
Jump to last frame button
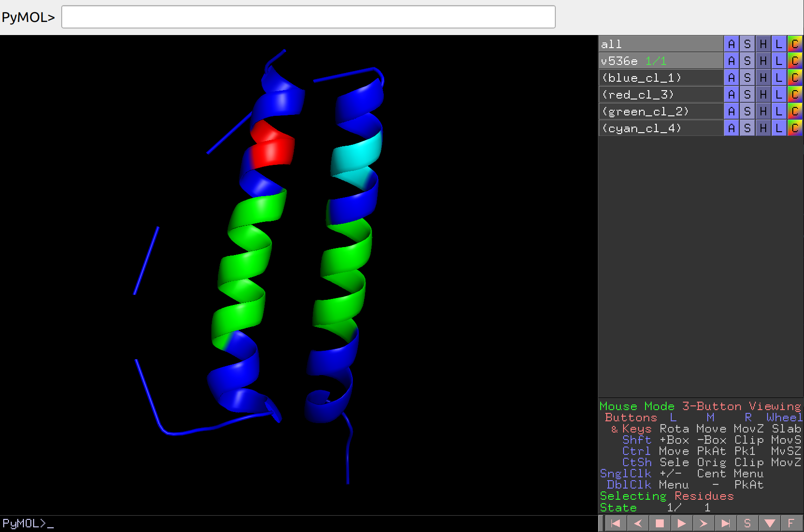coord(725,523)
